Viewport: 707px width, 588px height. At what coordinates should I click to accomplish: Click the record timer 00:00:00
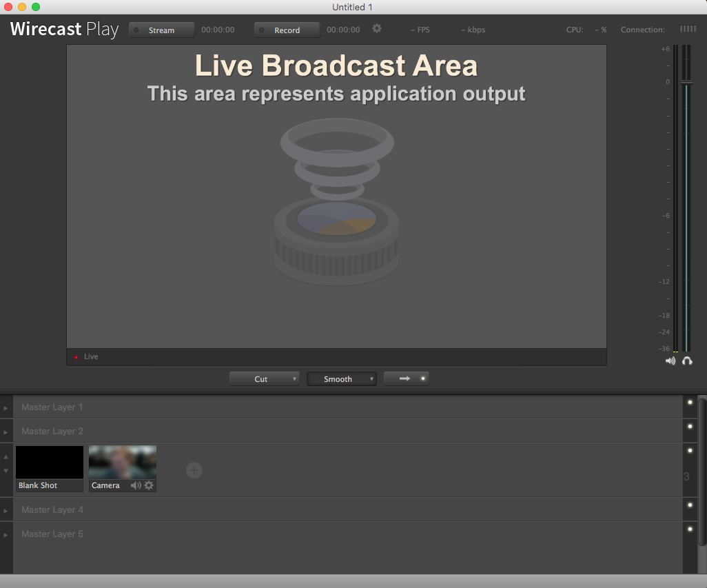[x=343, y=30]
